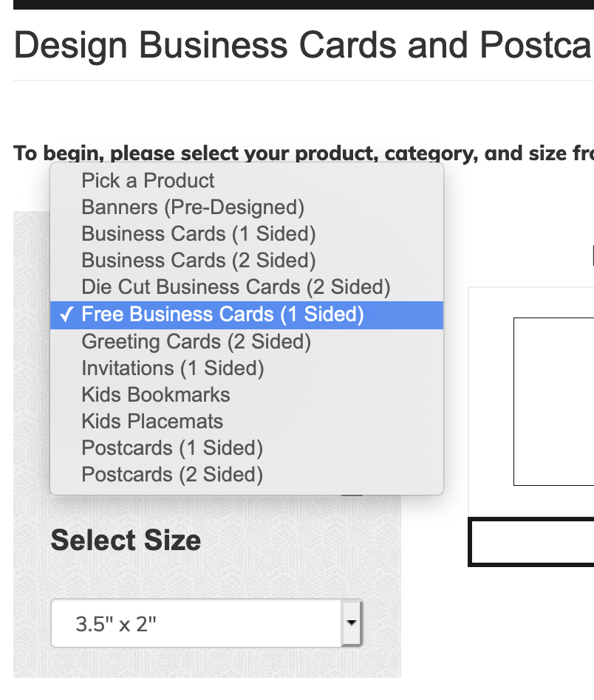This screenshot has width=594, height=700.
Task: Click the Select Size label
Action: (x=126, y=541)
